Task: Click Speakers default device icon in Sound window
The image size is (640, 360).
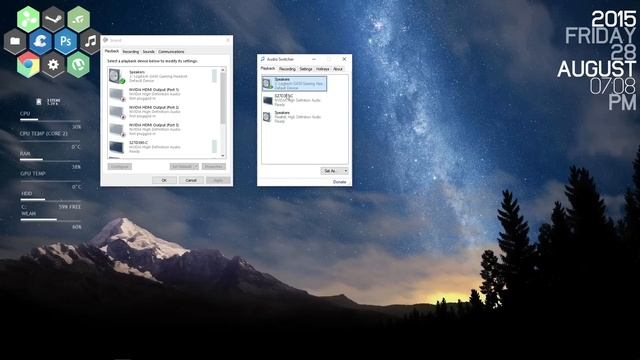Action: tap(117, 76)
